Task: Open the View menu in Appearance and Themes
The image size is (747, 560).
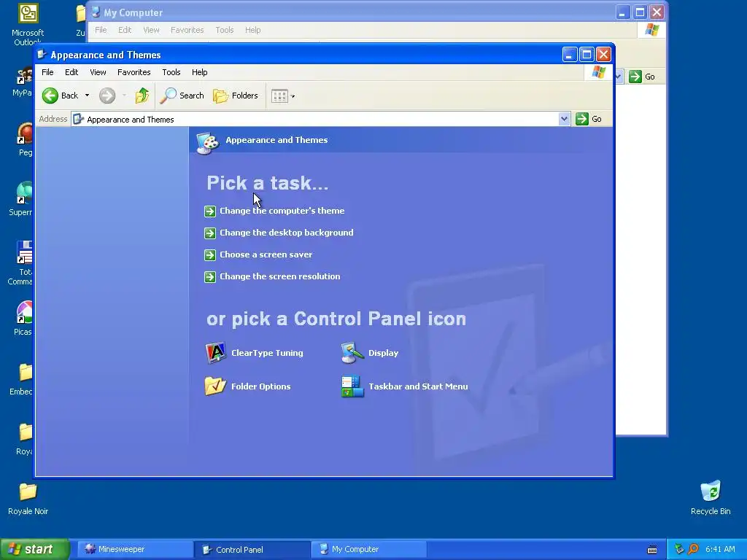Action: click(x=98, y=72)
